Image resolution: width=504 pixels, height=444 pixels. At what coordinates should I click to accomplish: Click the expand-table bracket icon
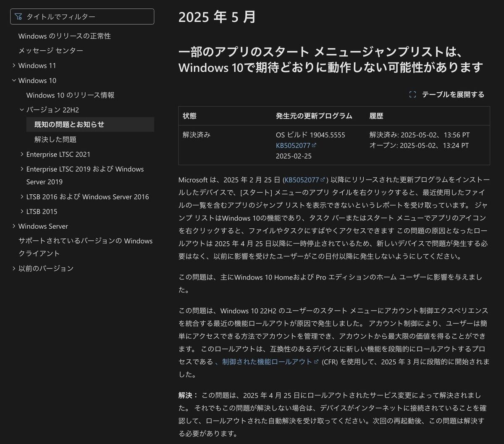(412, 94)
